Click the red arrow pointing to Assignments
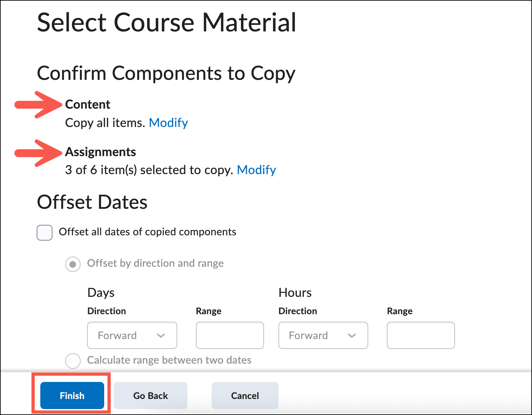This screenshot has width=532, height=415. 38,153
